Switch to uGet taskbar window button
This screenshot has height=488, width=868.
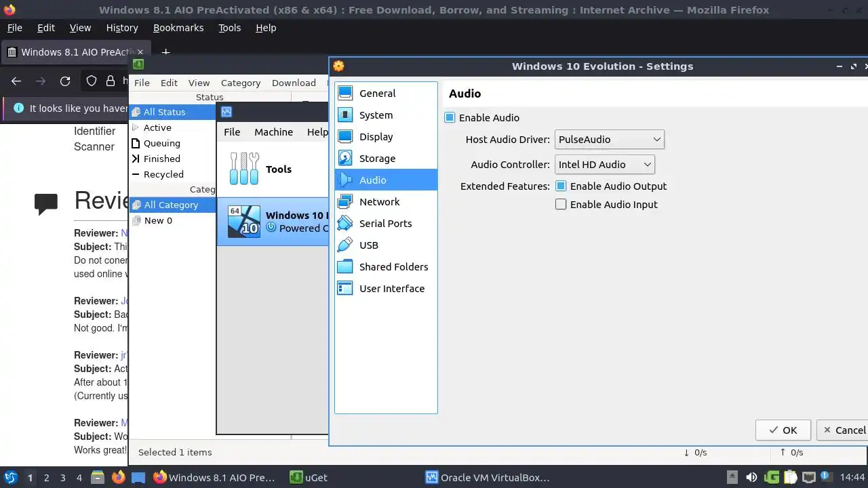coord(309,477)
